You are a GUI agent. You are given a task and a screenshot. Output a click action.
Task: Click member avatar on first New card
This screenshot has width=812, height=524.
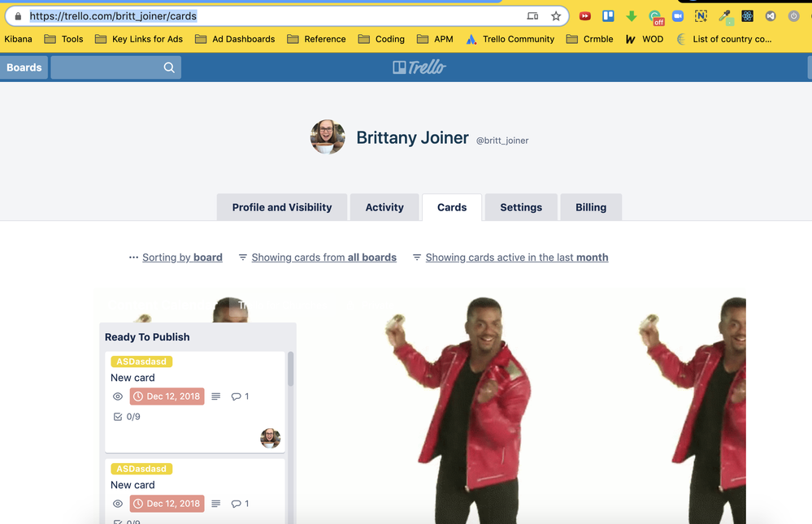click(x=271, y=438)
